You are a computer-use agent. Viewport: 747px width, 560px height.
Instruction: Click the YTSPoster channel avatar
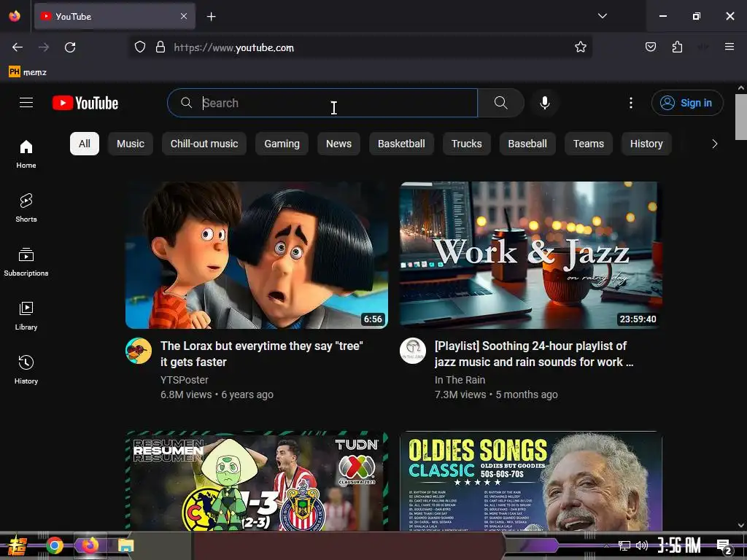[x=139, y=351]
